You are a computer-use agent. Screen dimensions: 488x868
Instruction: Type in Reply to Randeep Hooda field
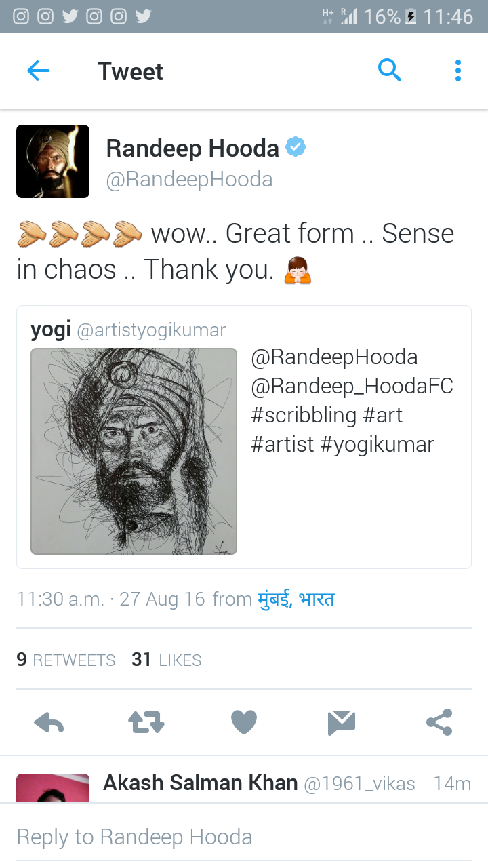pyautogui.click(x=244, y=837)
